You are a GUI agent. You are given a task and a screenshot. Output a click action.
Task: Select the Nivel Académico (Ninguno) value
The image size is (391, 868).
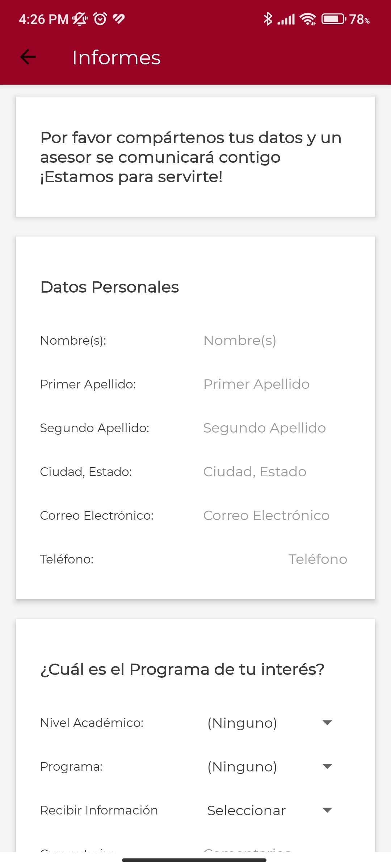(242, 723)
